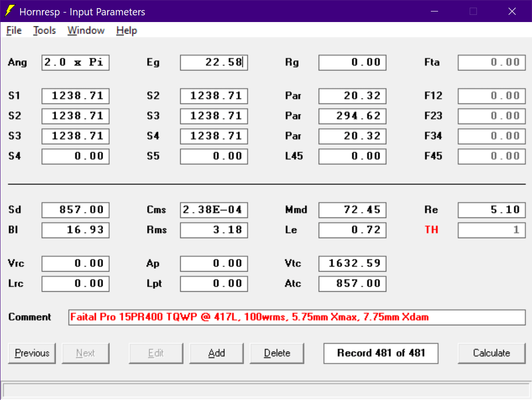
Task: Select the Ang input field
Action: pyautogui.click(x=76, y=63)
